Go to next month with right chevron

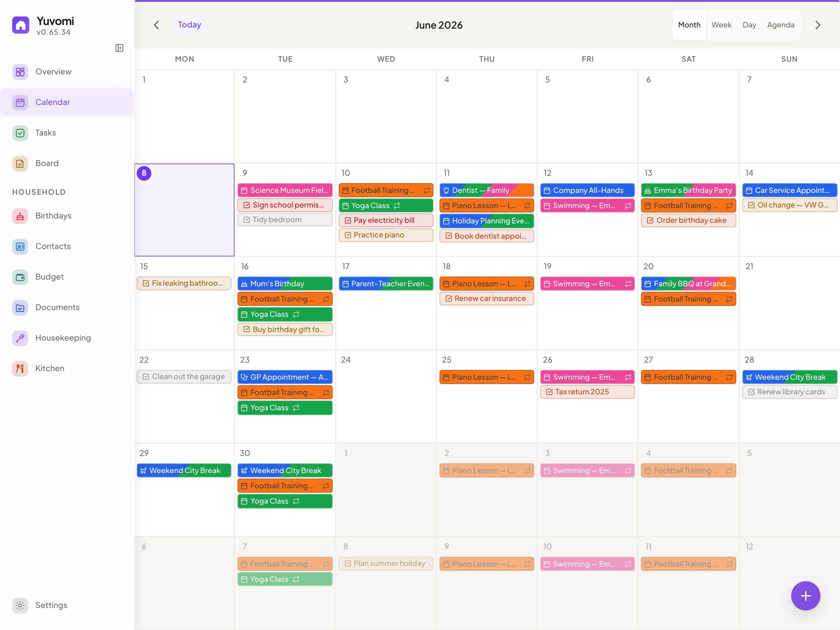tap(818, 25)
